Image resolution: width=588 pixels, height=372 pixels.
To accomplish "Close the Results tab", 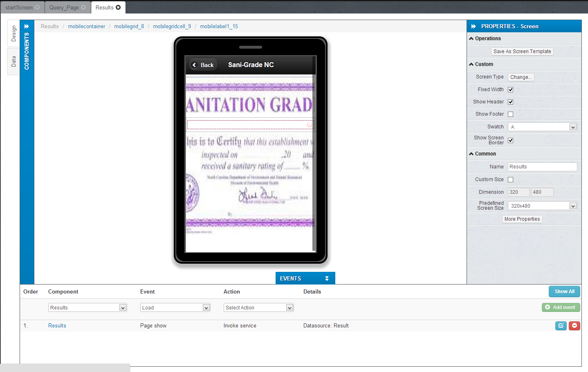I will pos(118,7).
